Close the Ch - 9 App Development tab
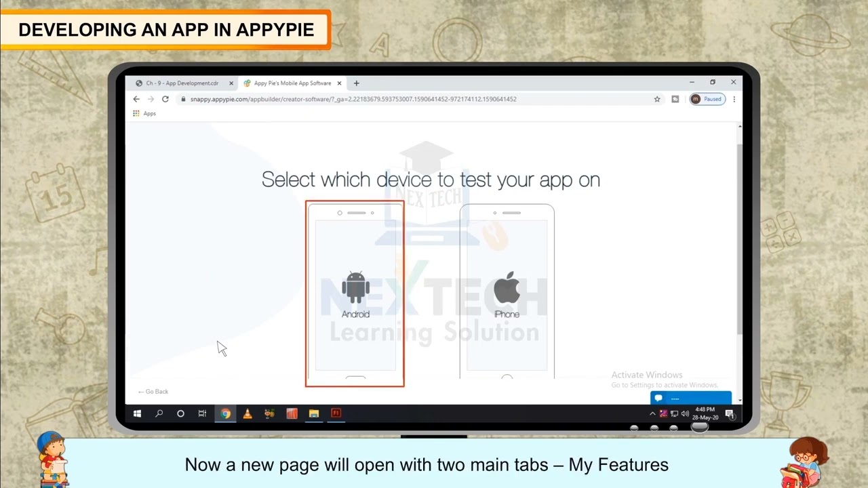The height and width of the screenshot is (488, 868). pyautogui.click(x=231, y=83)
